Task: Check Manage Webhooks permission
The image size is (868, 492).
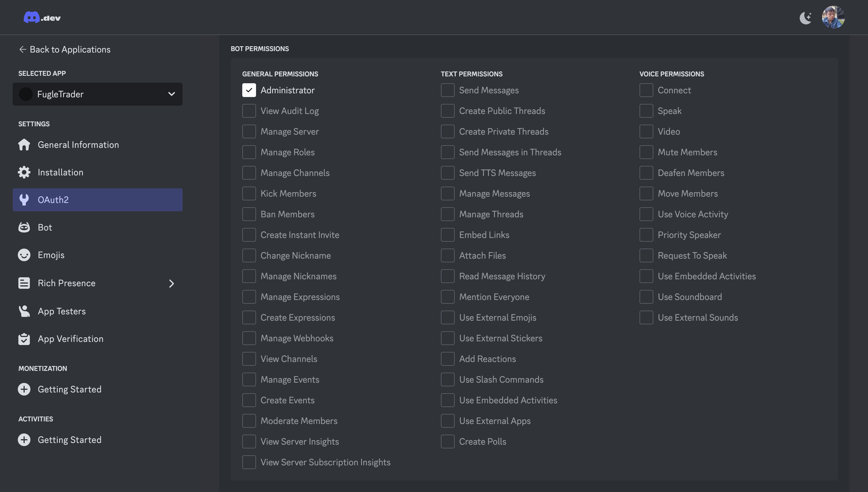Action: click(249, 338)
